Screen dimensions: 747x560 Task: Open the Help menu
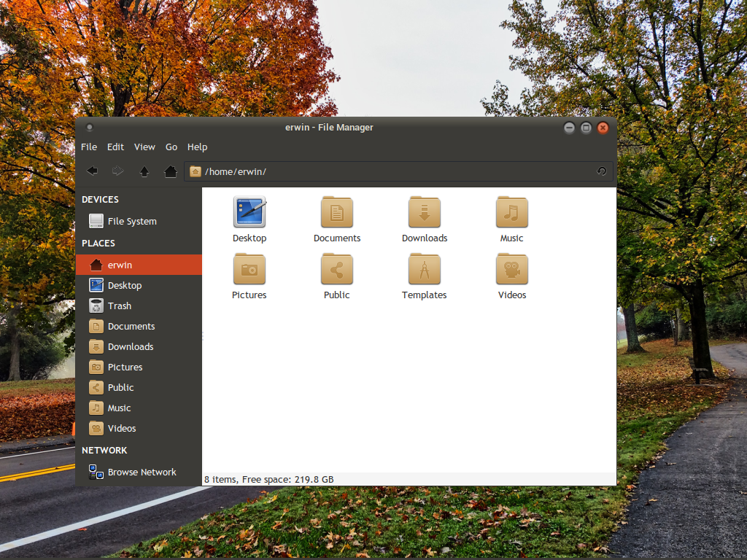pos(197,147)
